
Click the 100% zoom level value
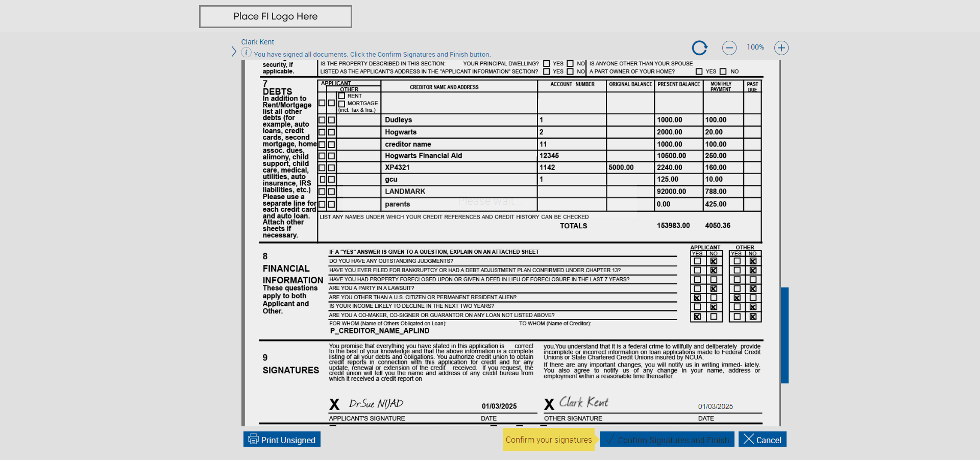pos(755,47)
